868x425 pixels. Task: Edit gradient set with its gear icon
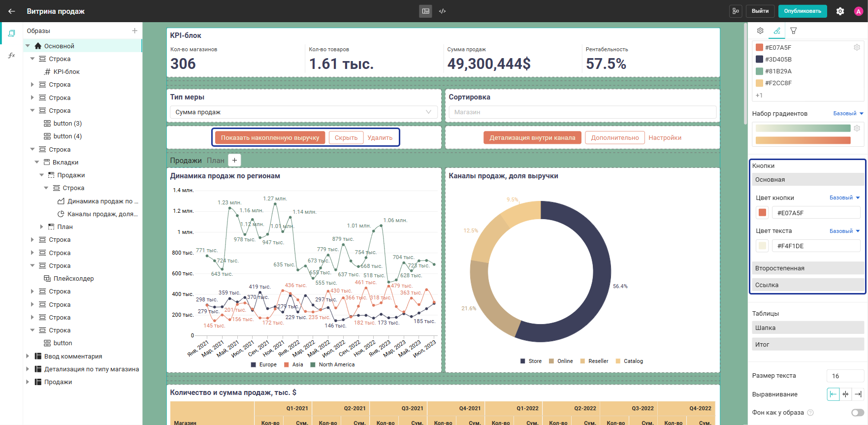point(857,128)
